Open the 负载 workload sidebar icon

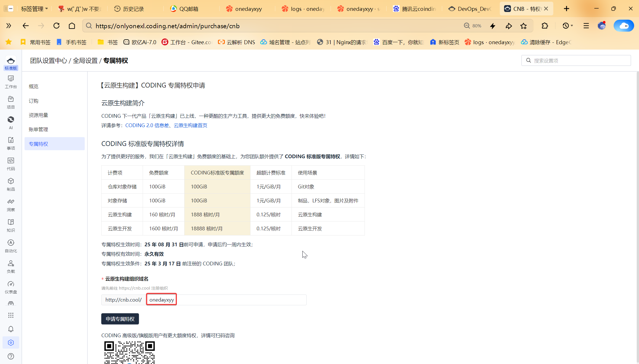(x=11, y=267)
